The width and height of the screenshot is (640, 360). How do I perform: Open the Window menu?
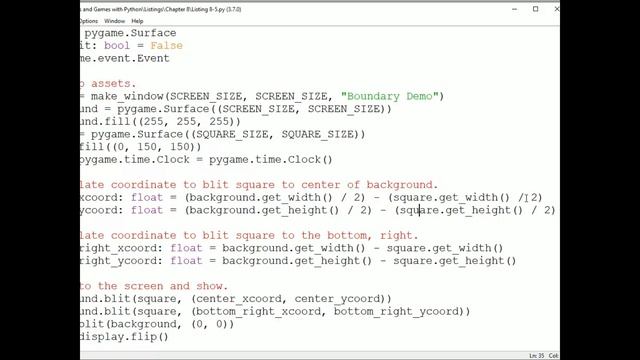point(114,21)
